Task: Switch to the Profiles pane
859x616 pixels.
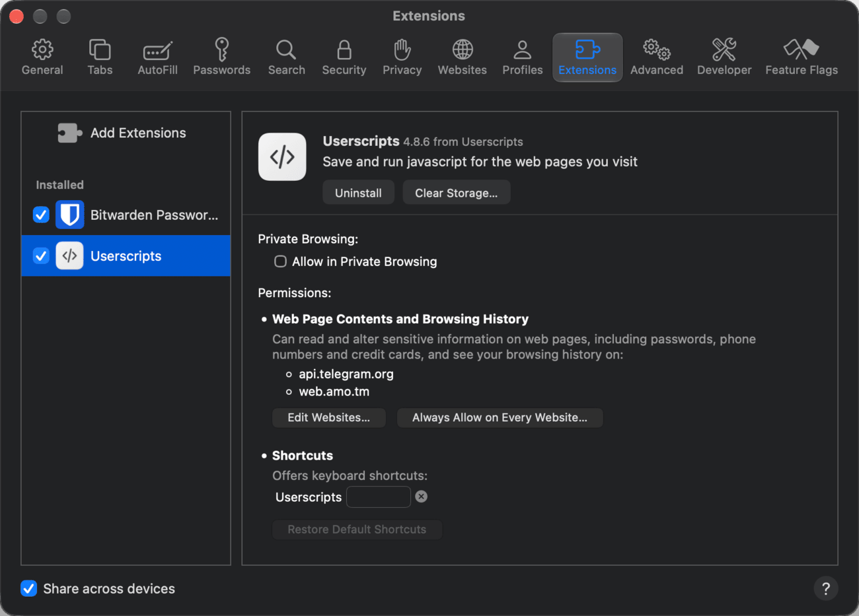Action: click(x=522, y=57)
